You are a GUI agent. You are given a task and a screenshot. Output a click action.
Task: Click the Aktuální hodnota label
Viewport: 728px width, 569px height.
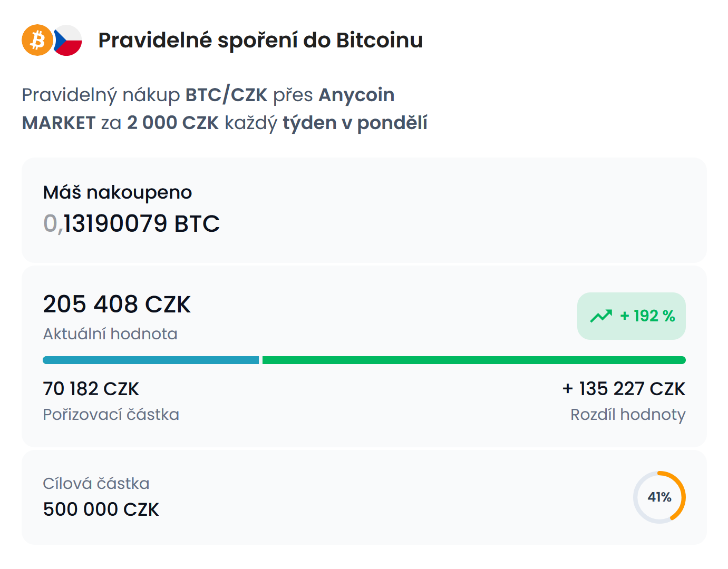[x=110, y=334]
